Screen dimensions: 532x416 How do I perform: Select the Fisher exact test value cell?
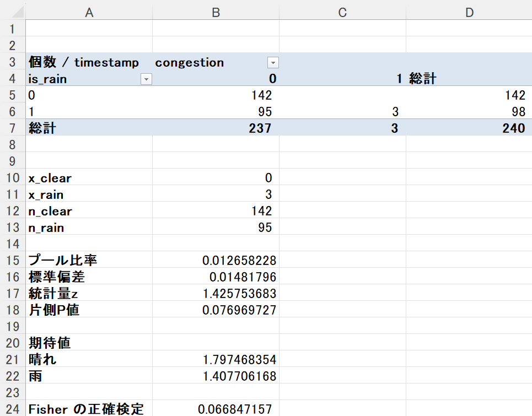coord(216,409)
